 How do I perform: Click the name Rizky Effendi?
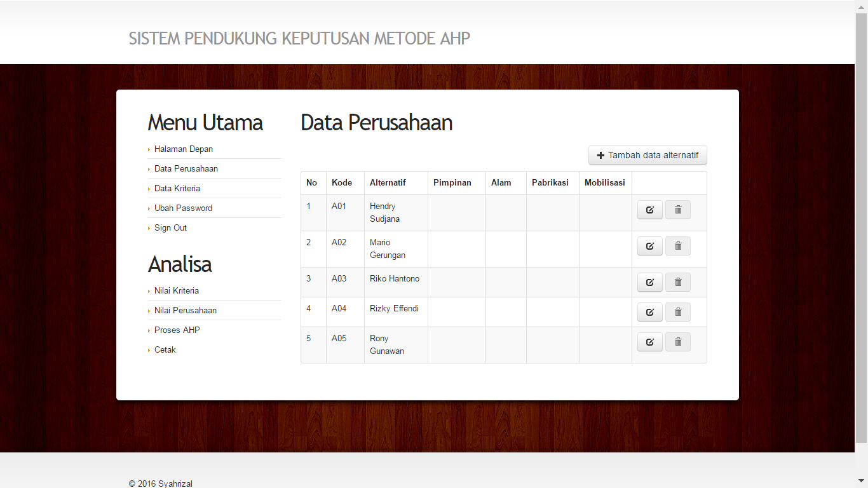(x=394, y=309)
